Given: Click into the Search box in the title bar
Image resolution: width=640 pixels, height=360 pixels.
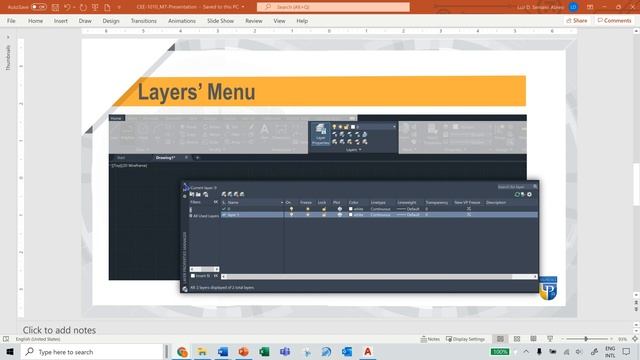Looking at the screenshot, I should [333, 7].
